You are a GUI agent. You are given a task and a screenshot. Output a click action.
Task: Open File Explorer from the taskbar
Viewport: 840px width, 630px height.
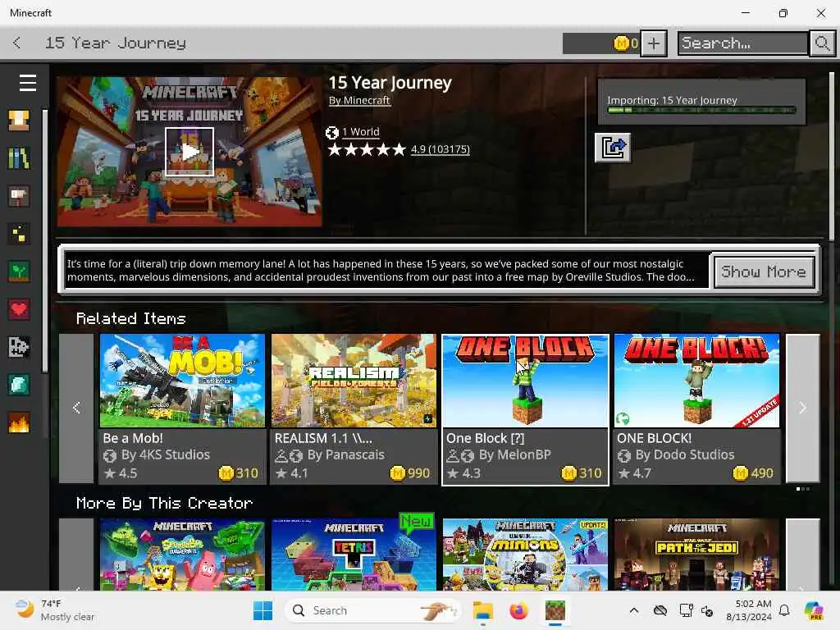[x=482, y=610]
